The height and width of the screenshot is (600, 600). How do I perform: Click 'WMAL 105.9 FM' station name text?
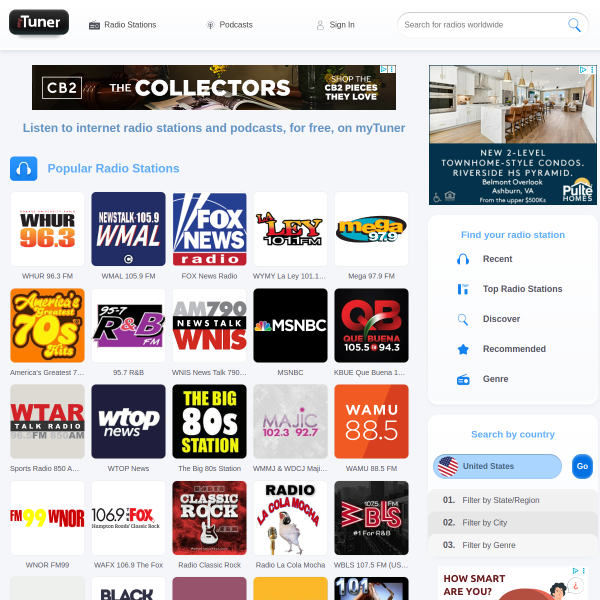click(129, 276)
